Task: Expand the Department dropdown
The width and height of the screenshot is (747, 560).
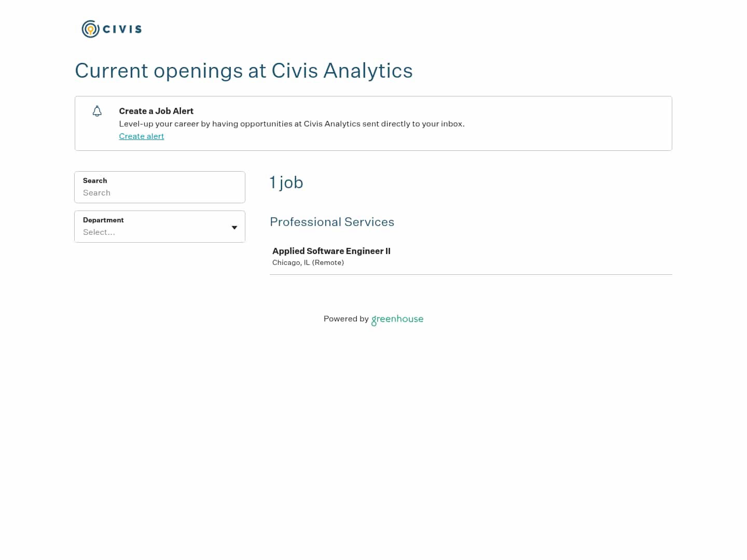Action: pyautogui.click(x=160, y=227)
